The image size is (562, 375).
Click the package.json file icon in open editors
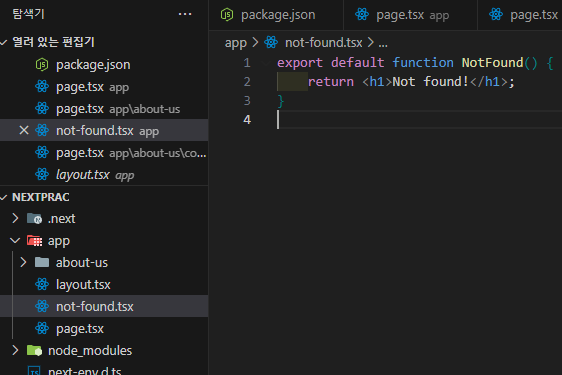click(42, 65)
